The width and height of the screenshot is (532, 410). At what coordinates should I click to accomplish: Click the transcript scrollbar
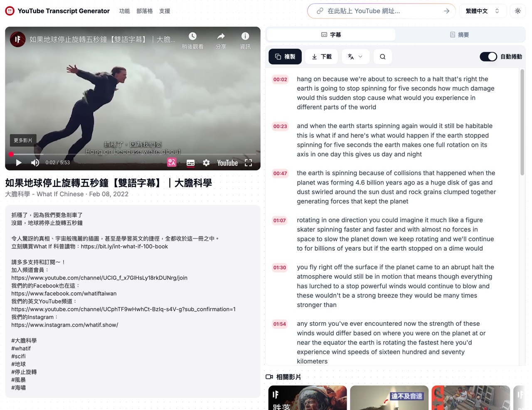point(522,122)
